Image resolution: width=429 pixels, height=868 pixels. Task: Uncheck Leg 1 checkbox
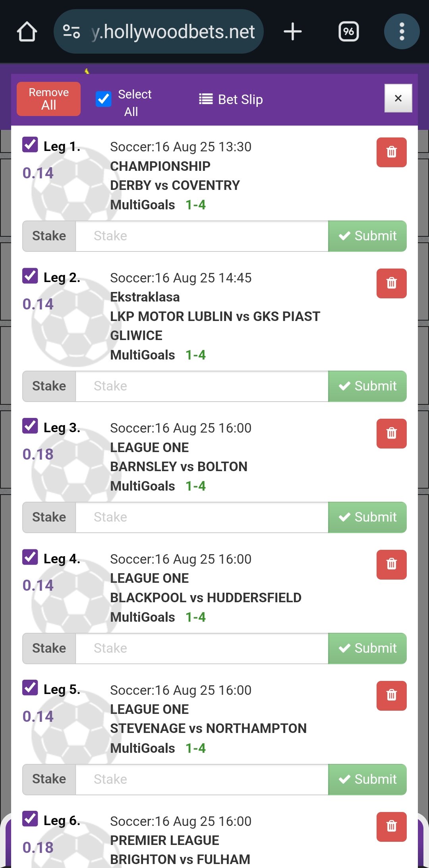(30, 145)
